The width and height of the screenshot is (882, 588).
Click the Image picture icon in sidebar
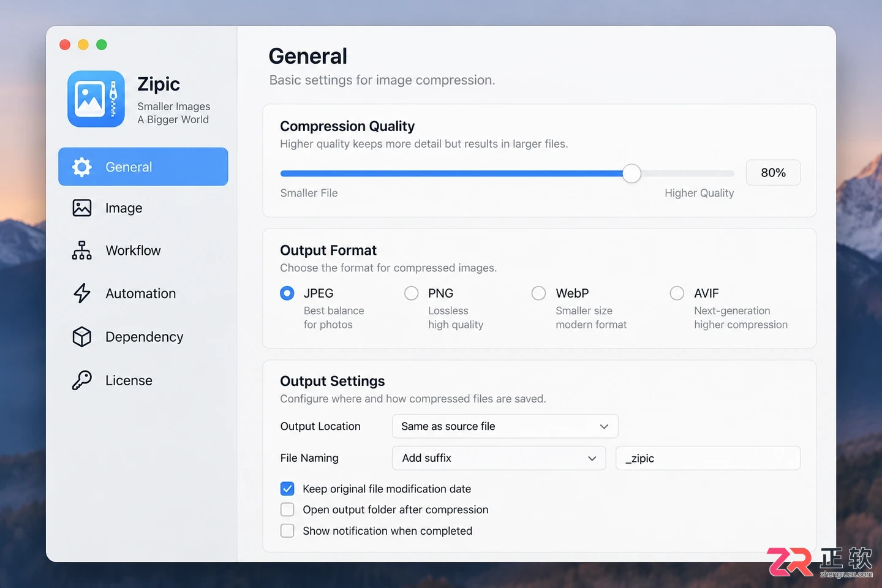(x=81, y=208)
